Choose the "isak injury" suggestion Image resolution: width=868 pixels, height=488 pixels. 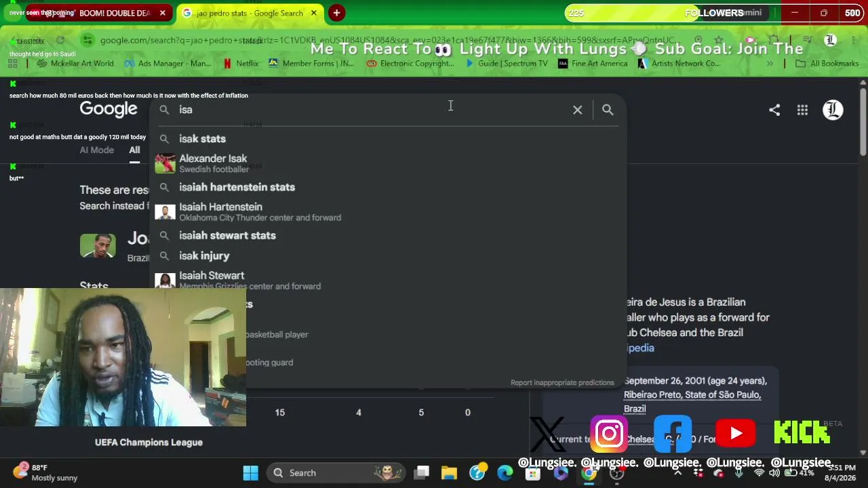(387, 256)
